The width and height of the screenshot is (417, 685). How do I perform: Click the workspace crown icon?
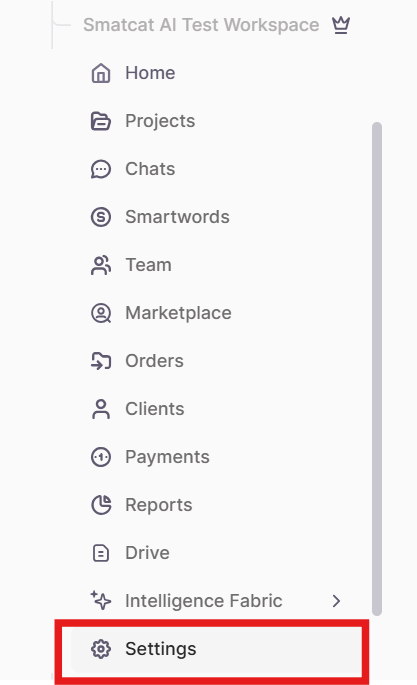[341, 25]
